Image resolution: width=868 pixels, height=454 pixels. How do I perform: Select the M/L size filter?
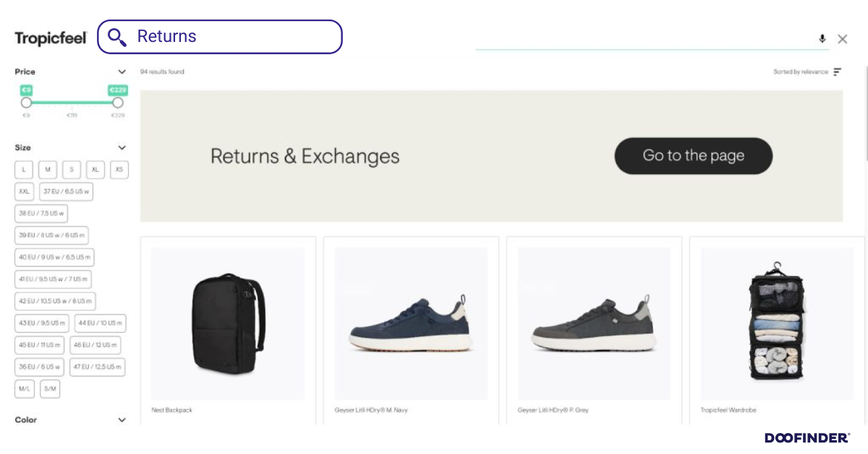click(x=24, y=388)
